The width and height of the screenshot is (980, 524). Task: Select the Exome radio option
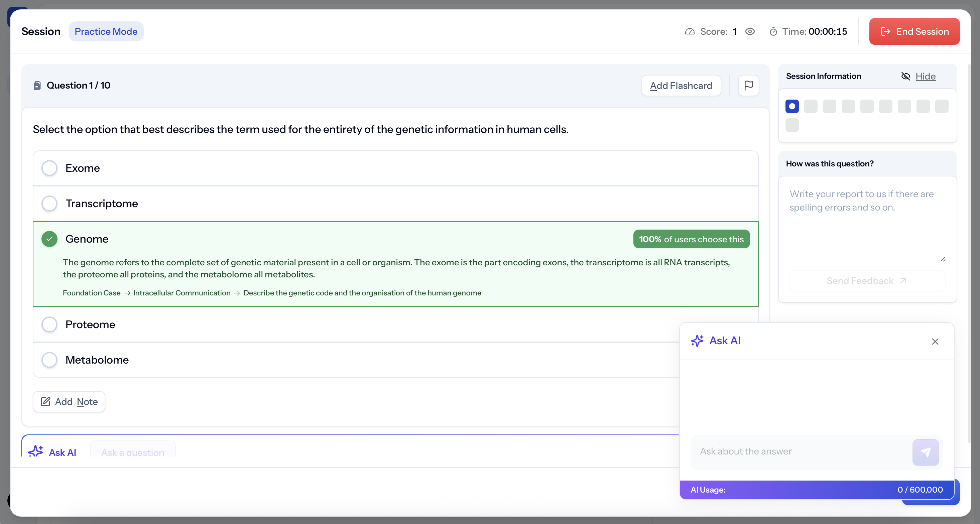[49, 168]
